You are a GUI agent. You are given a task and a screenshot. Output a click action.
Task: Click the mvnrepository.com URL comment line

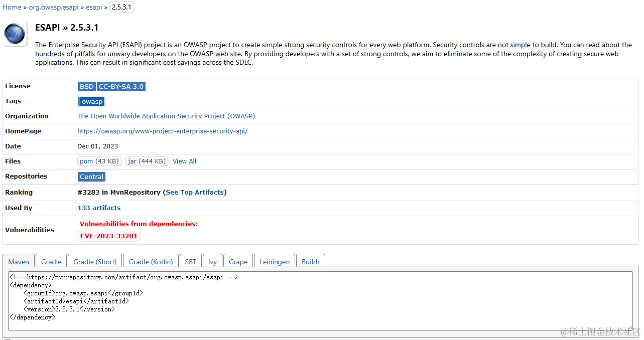(123, 277)
